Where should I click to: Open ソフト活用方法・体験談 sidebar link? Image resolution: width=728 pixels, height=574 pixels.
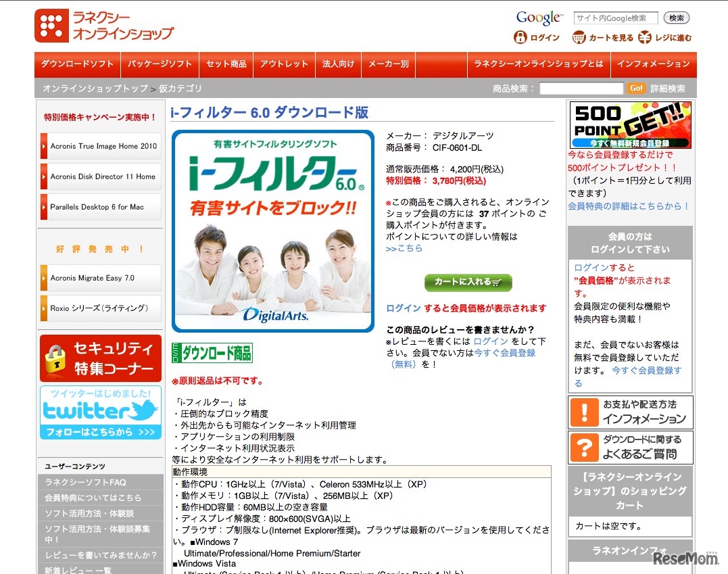tap(101, 513)
